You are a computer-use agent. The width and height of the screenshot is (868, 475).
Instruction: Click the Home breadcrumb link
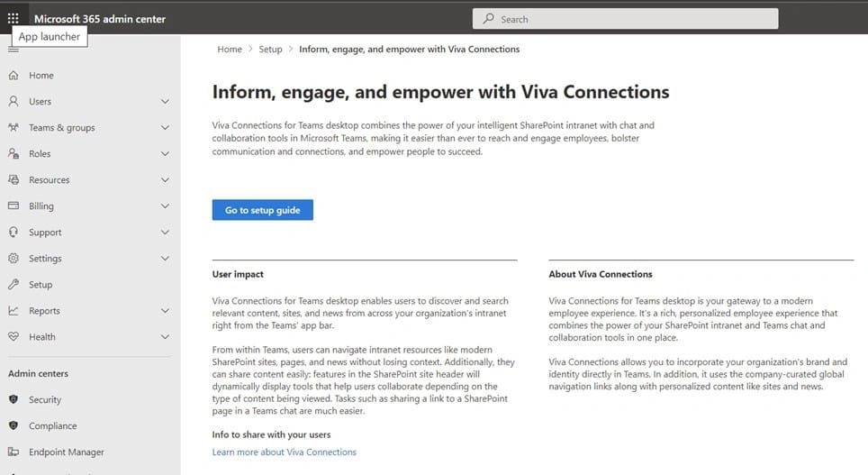[x=230, y=50]
